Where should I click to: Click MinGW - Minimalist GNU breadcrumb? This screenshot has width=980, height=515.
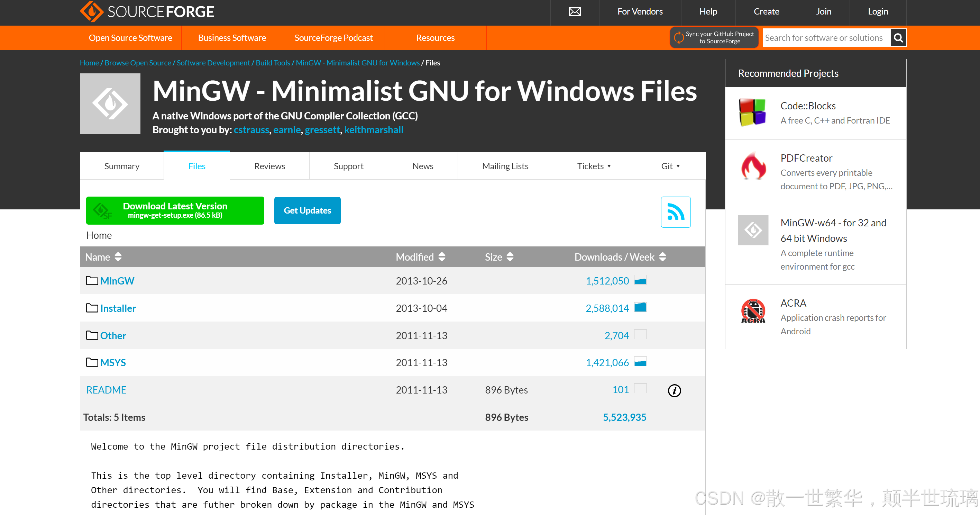coord(358,62)
